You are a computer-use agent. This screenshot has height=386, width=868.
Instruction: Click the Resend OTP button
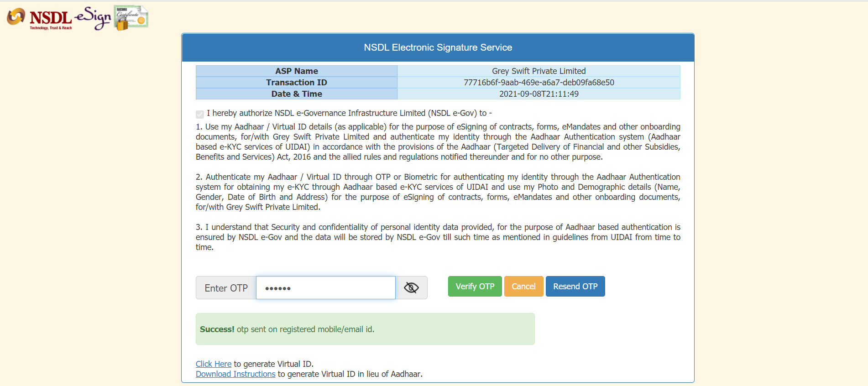click(575, 287)
